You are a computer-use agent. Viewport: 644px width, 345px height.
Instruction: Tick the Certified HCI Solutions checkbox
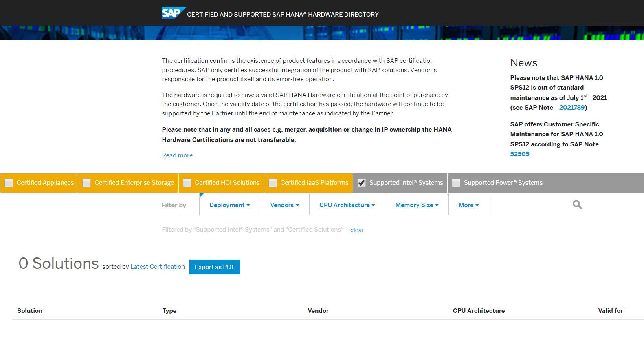(187, 183)
